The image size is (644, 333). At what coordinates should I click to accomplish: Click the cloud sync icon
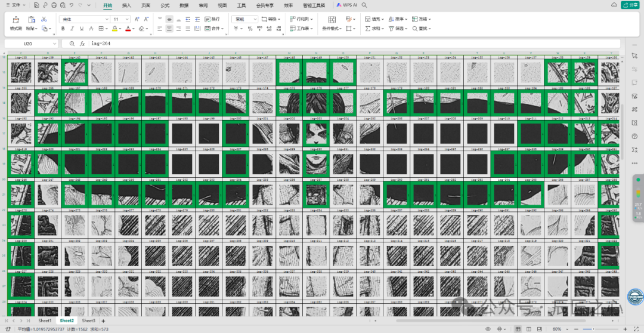click(x=614, y=5)
